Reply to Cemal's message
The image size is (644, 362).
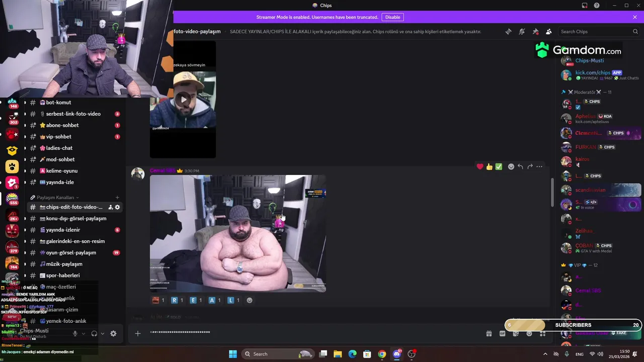[520, 166]
